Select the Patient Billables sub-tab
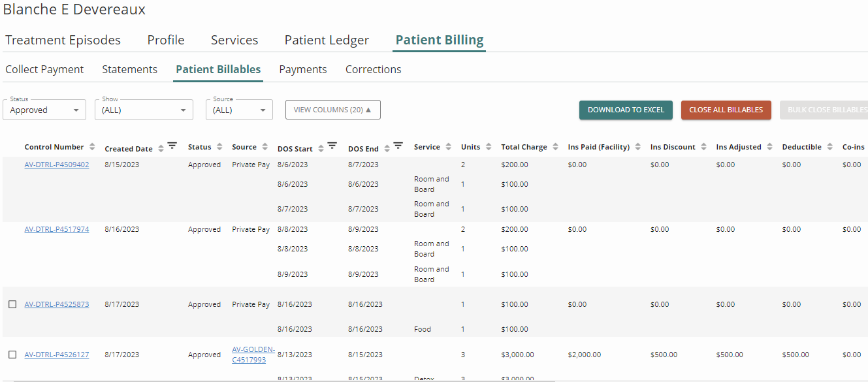This screenshot has width=868, height=382. (x=218, y=69)
